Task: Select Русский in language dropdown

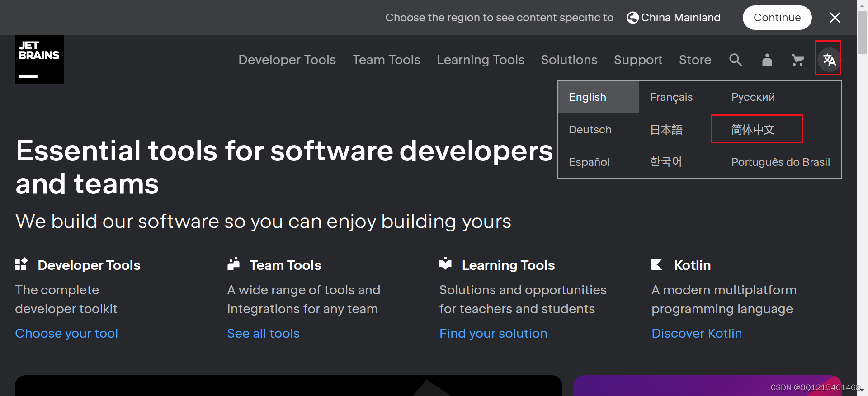Action: pos(753,97)
